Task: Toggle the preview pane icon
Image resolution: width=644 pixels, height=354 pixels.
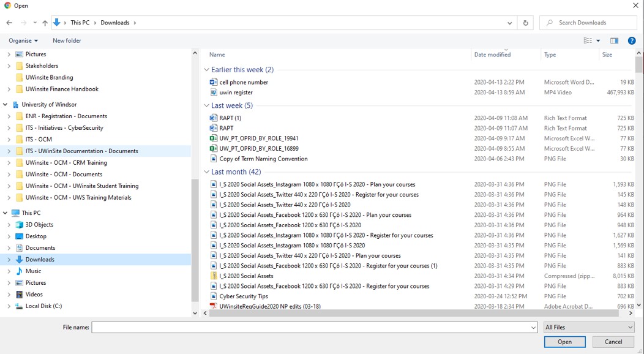Action: click(x=614, y=40)
